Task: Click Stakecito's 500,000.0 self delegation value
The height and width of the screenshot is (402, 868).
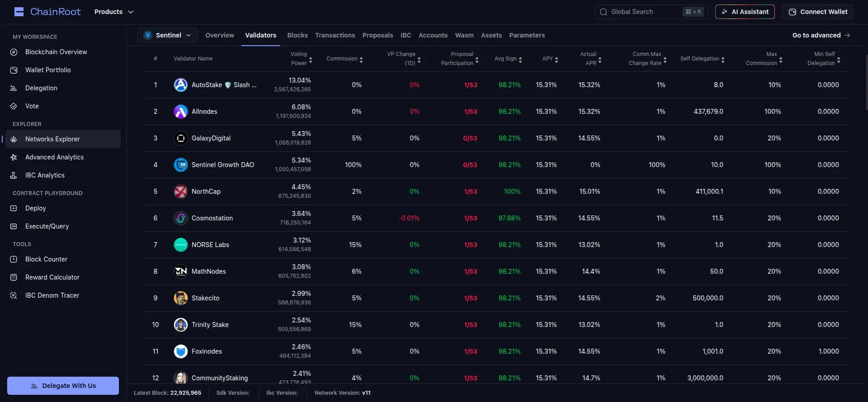Action: (x=708, y=298)
